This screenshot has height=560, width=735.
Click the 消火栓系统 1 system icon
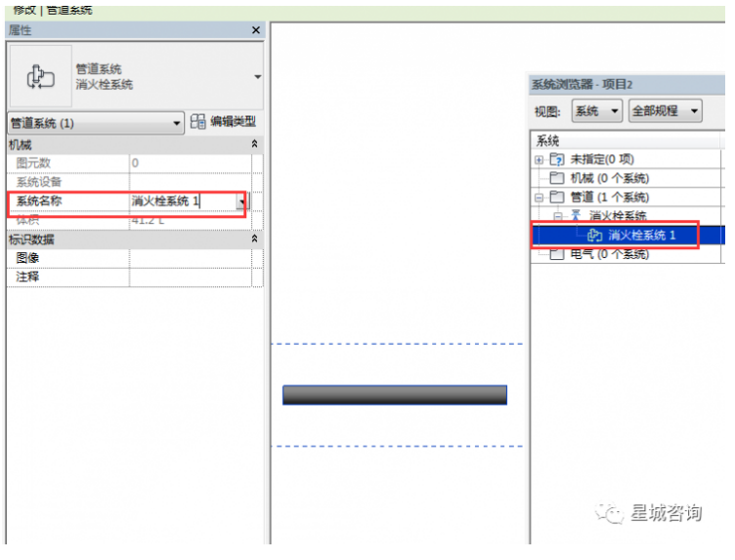[594, 236]
